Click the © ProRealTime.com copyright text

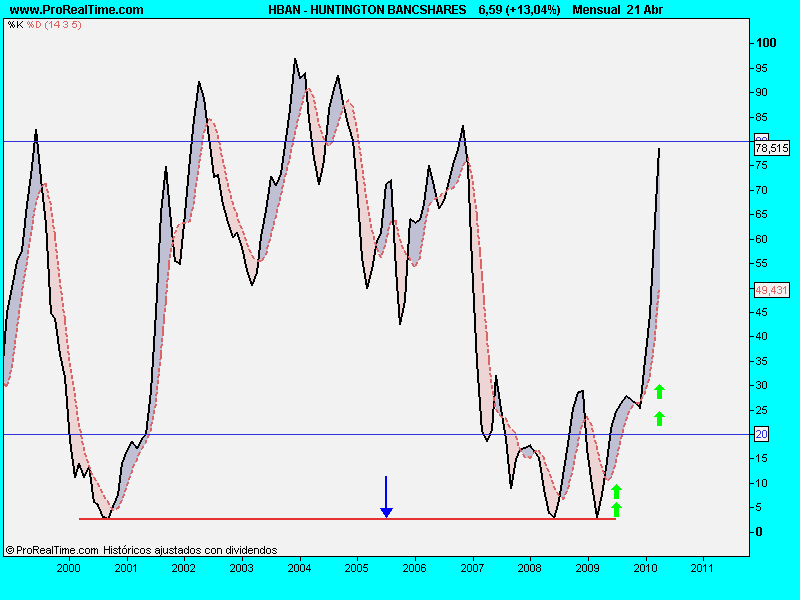click(x=52, y=550)
